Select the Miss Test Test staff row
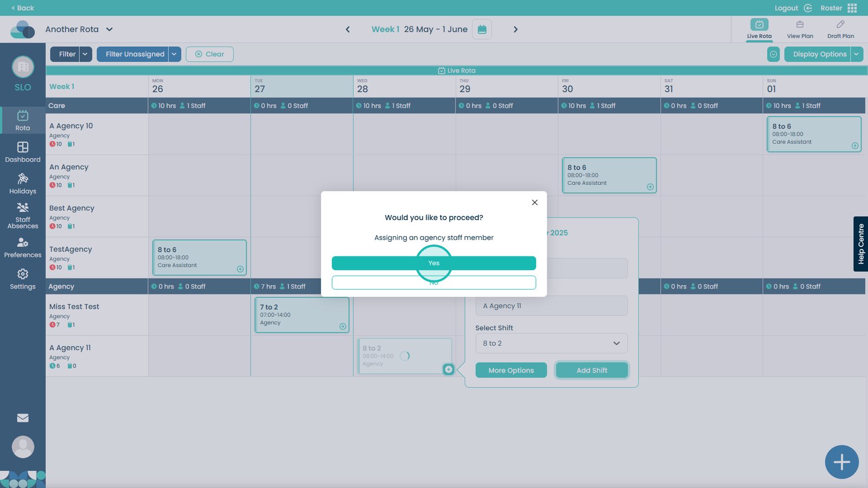This screenshot has width=868, height=488. point(97,315)
